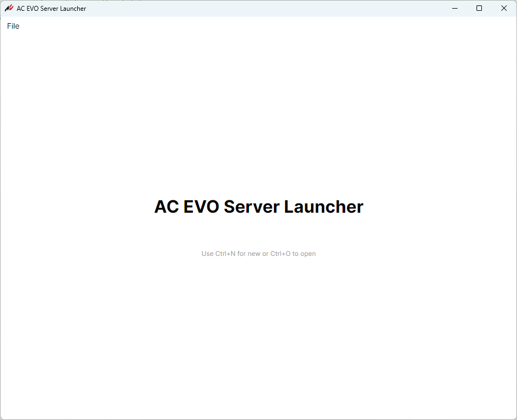Image resolution: width=517 pixels, height=420 pixels.
Task: Click the word "open" ending the hint
Action: pos(308,254)
